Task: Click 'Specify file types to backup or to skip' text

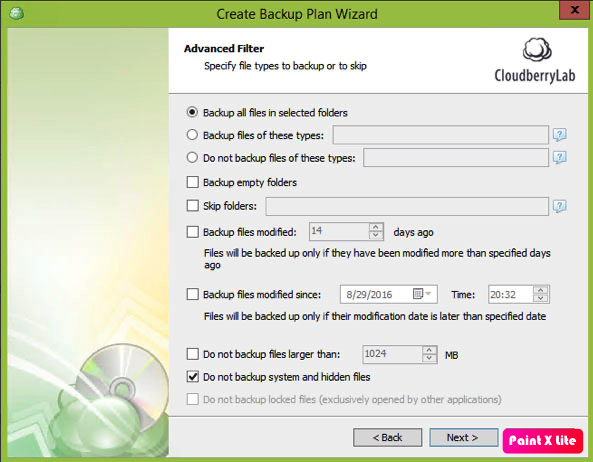Action: pyautogui.click(x=285, y=66)
